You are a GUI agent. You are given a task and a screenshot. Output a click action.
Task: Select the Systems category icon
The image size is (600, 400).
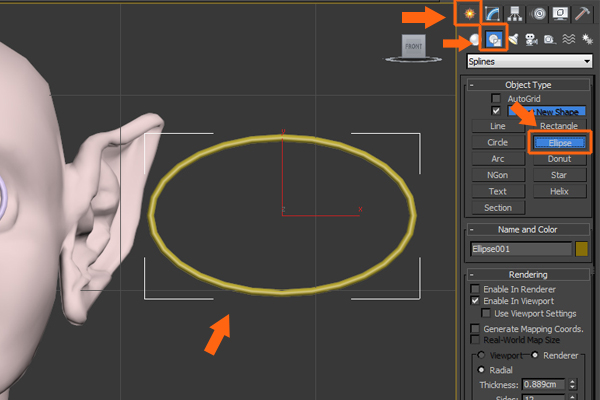pos(587,39)
